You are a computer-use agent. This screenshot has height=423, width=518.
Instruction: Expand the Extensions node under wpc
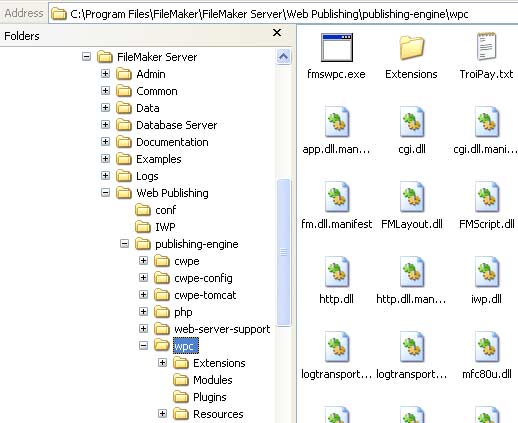click(162, 363)
